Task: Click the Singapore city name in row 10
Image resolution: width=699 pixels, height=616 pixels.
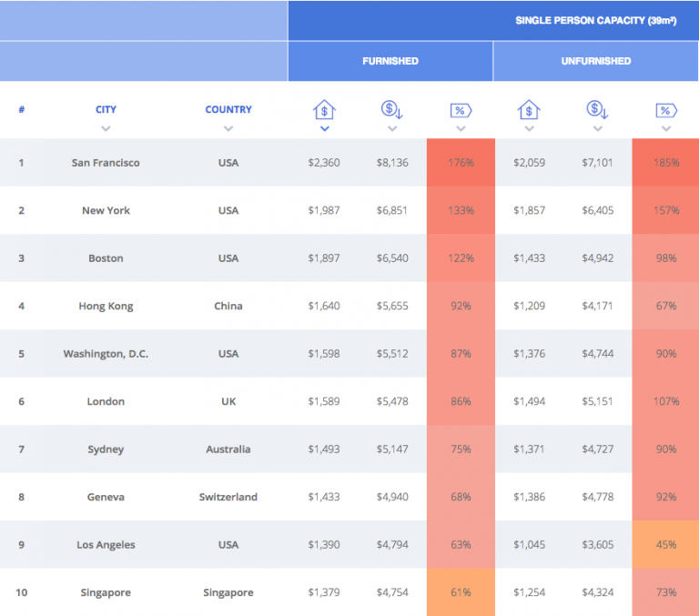Action: (x=106, y=592)
